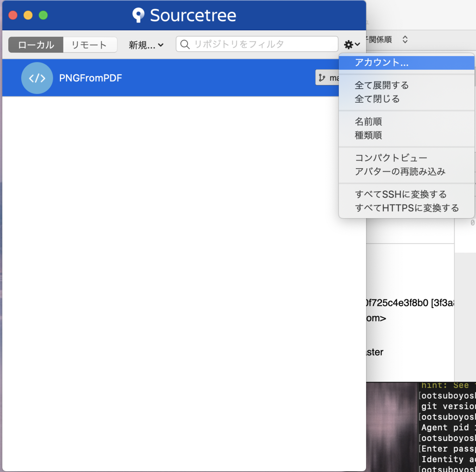This screenshot has height=472, width=476.
Task: Open the 関係順 sort order selector in background window
Action: 387,39
